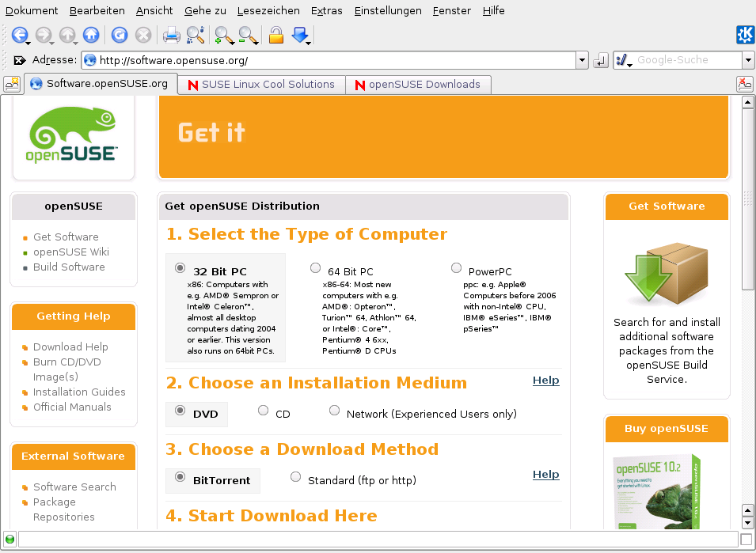
Task: Select the 64 Bit PC radio button
Action: click(315, 268)
